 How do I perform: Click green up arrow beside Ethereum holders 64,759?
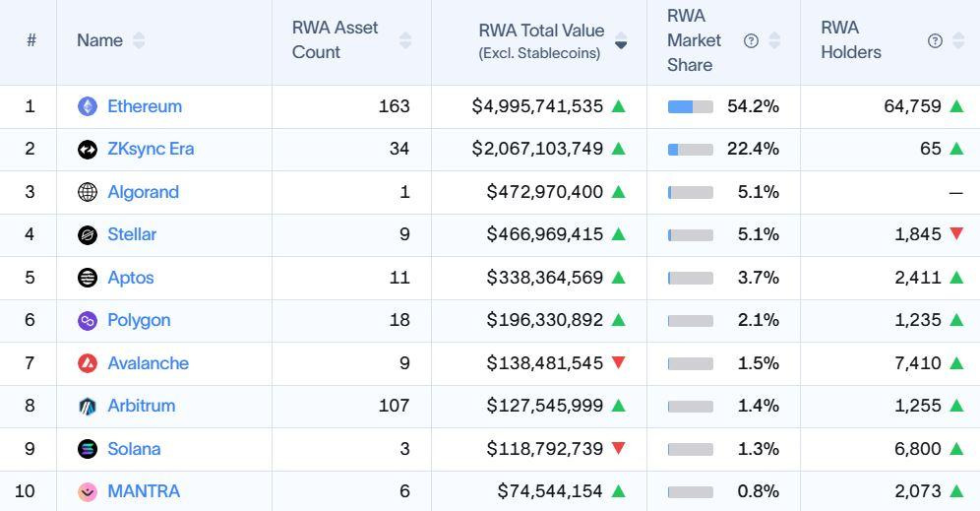pyautogui.click(x=956, y=106)
